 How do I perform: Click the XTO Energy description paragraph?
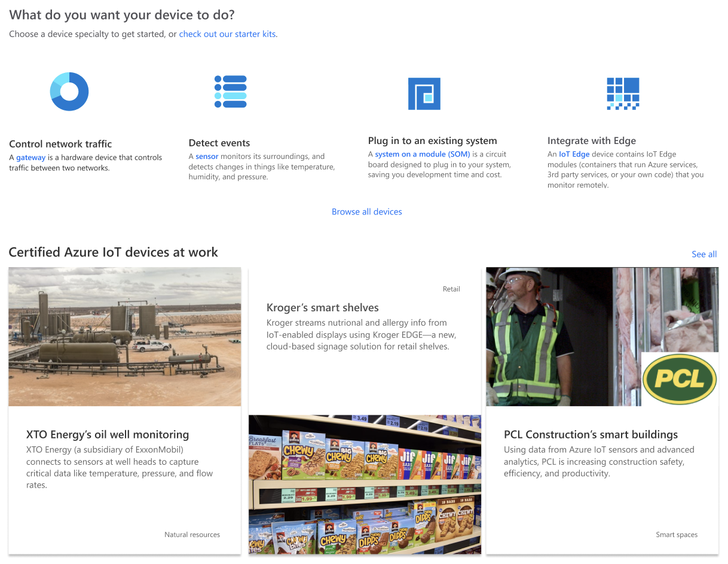tap(120, 467)
